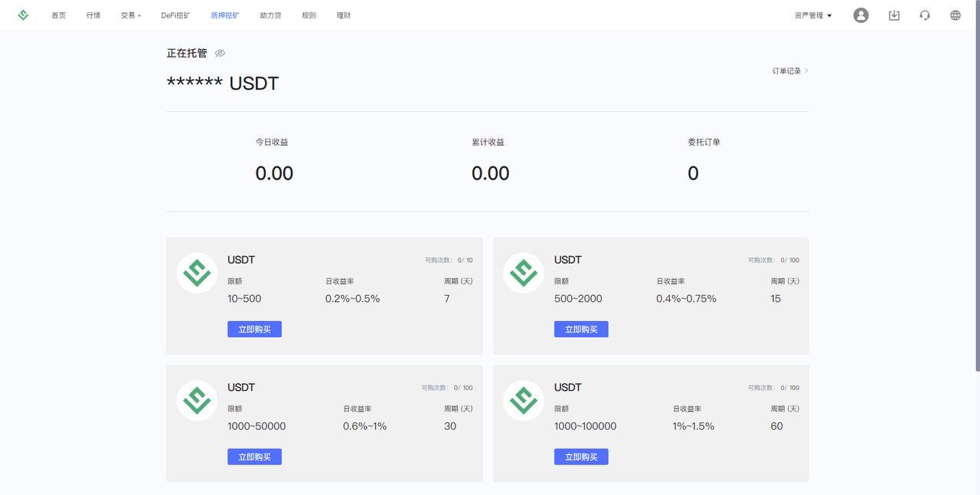Screen dimensions: 980x495
Task: Click the globe language icon
Action: [955, 15]
